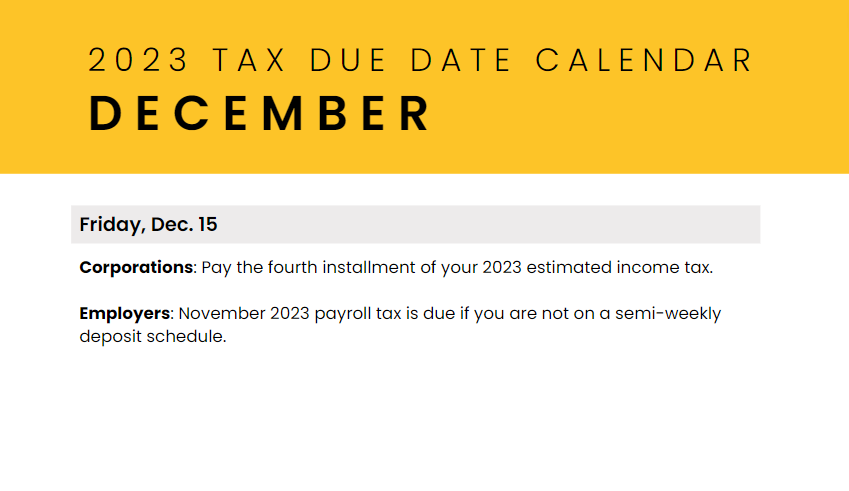Select the word DUE in the banner title

tap(348, 60)
